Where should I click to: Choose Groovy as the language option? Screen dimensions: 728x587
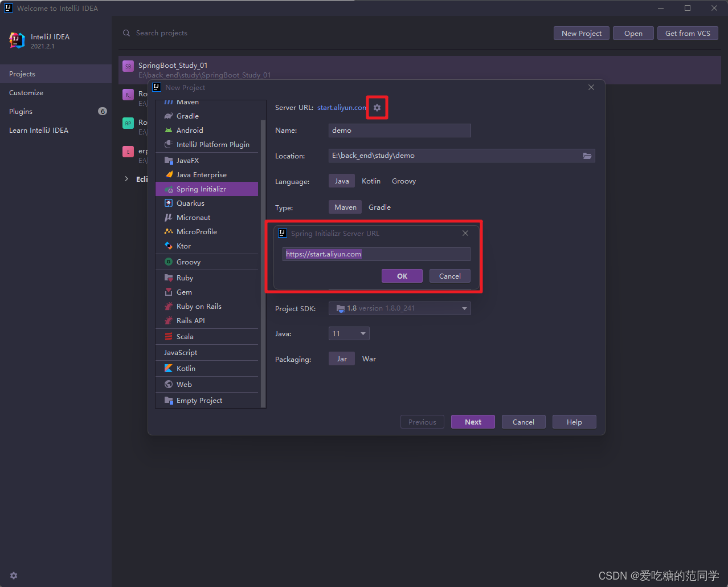click(x=404, y=181)
